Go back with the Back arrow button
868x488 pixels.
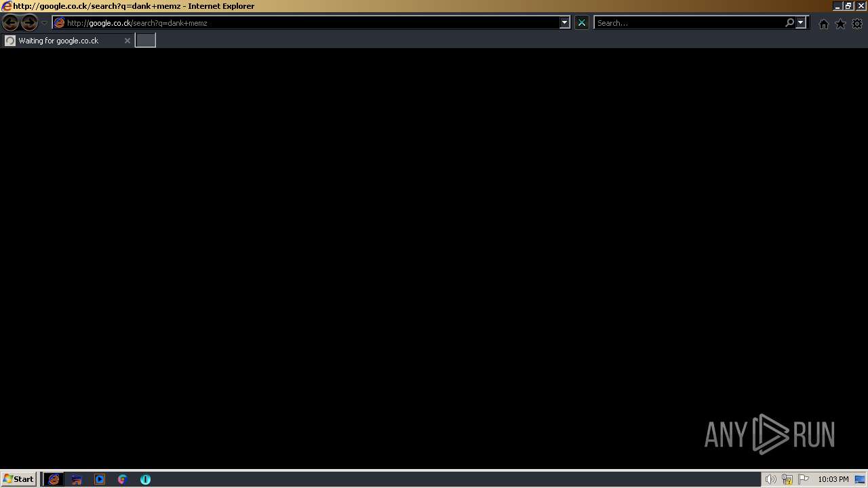point(10,23)
